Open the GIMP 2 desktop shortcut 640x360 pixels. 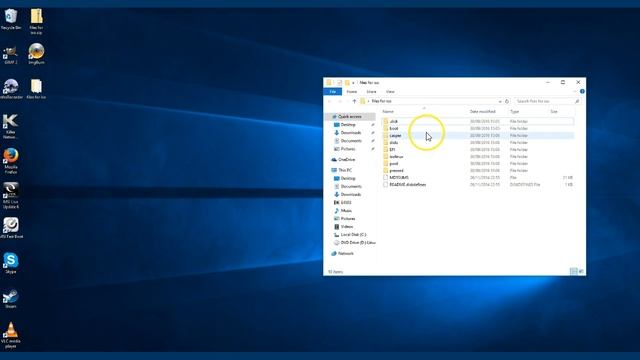point(11,56)
